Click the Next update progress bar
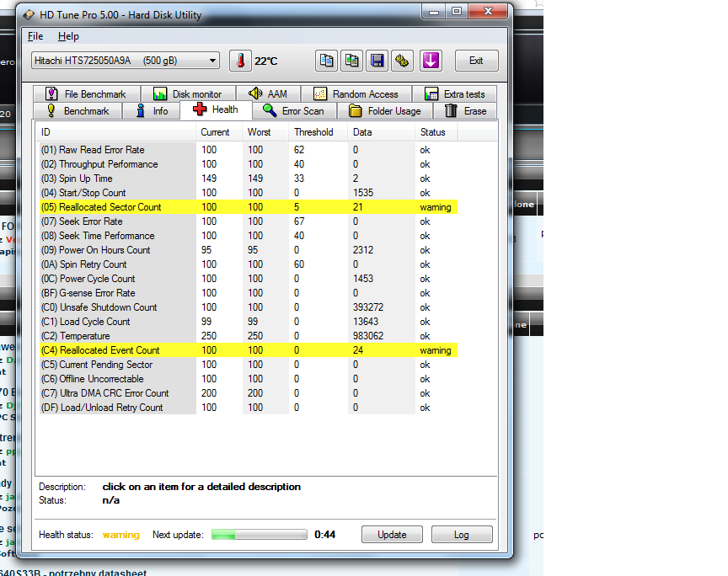Viewport: 728px width, 576px height. 259,535
